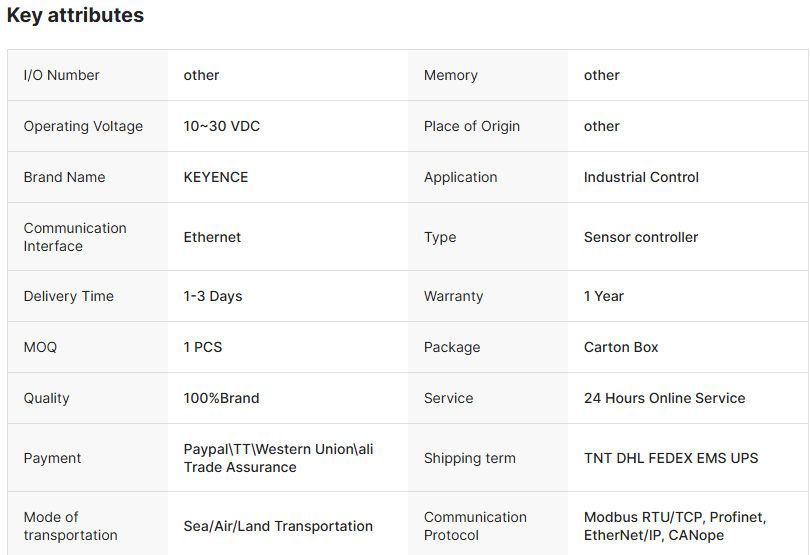Select the KEYENCE brand name value
The image size is (810, 555).
216,177
